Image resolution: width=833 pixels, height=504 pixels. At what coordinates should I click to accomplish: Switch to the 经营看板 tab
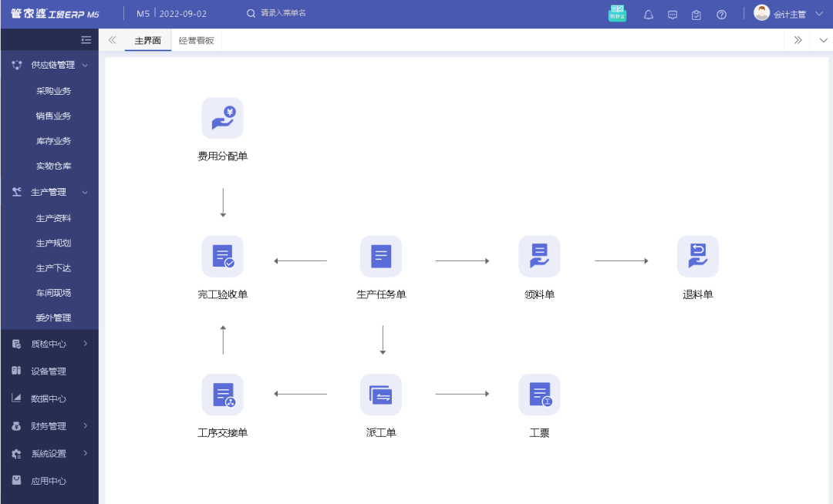pyautogui.click(x=196, y=39)
